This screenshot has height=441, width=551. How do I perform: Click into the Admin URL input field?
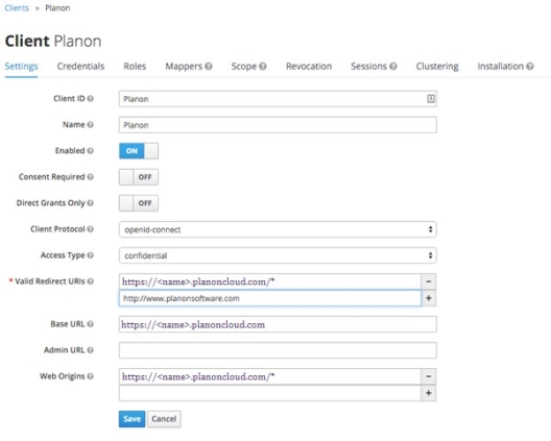click(x=278, y=350)
